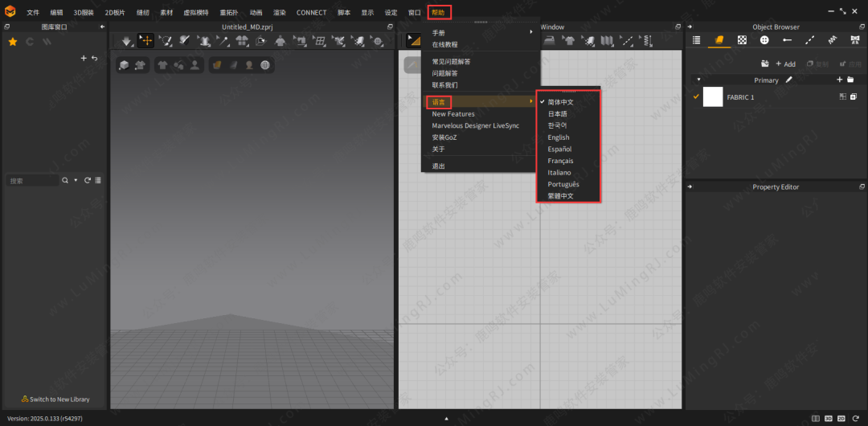The width and height of the screenshot is (868, 426).
Task: Open the Button tab in Object Browser
Action: [764, 40]
